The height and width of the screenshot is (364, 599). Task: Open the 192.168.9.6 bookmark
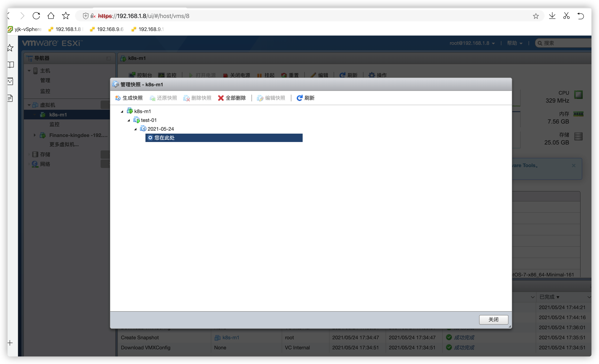pyautogui.click(x=110, y=29)
